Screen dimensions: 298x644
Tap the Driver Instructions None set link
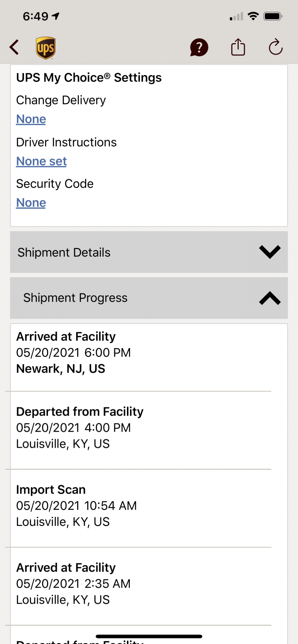(x=42, y=161)
